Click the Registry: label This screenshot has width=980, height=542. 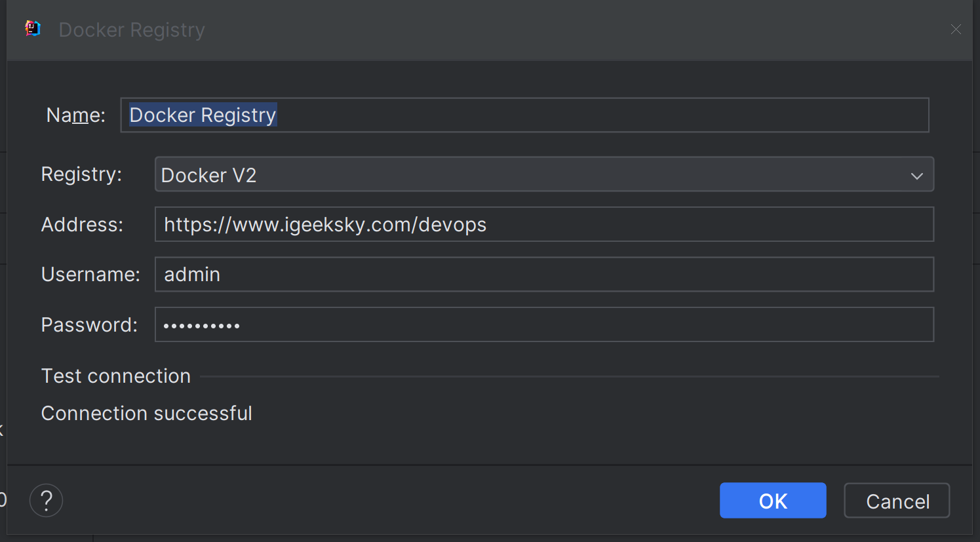81,174
